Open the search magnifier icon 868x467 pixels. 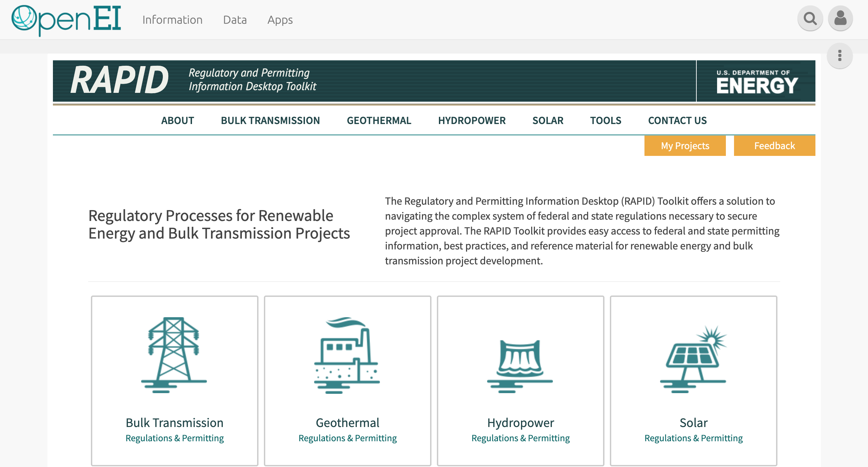pos(810,18)
